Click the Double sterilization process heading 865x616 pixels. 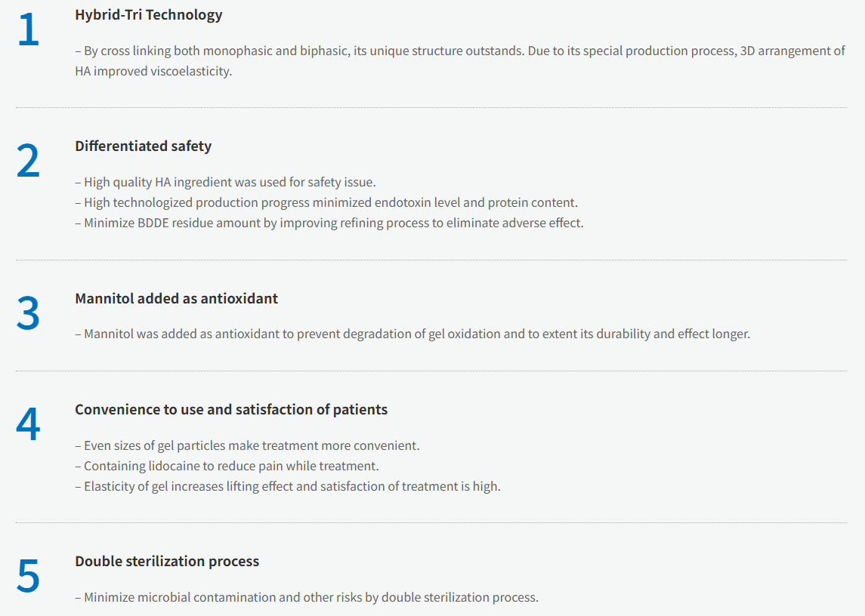(x=167, y=562)
